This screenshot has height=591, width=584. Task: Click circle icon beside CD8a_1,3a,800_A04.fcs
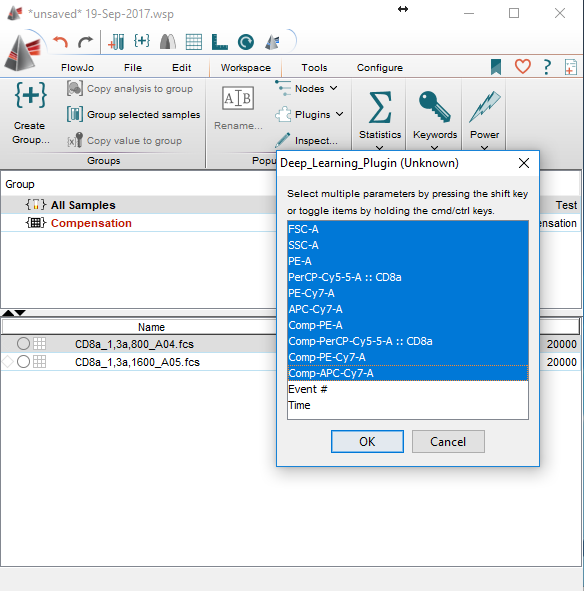(x=23, y=343)
